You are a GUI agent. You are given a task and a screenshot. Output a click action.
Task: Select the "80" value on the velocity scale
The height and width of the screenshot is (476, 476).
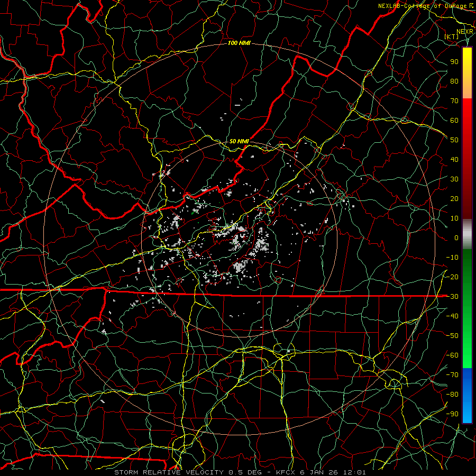454,81
